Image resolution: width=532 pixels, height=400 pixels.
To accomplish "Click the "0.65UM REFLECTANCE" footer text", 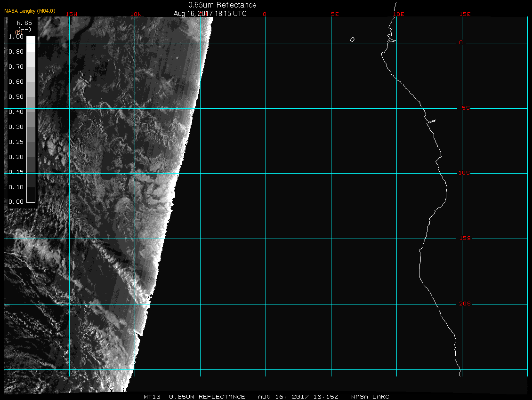I will click(207, 397).
